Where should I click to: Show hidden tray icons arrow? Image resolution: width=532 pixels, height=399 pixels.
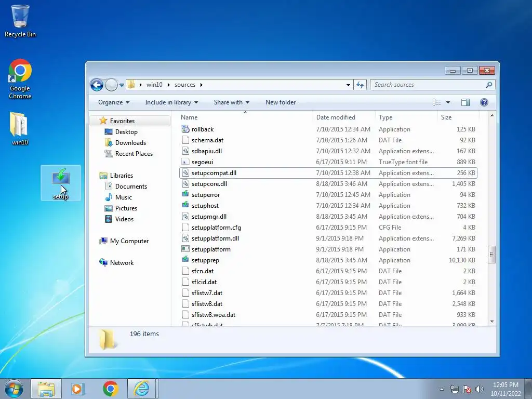[442, 389]
